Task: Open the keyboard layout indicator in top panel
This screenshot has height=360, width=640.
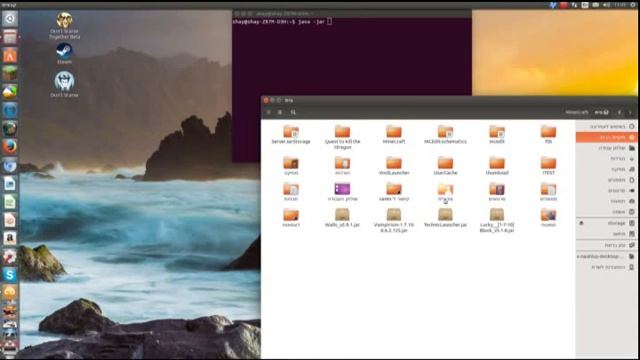Action: [x=585, y=5]
